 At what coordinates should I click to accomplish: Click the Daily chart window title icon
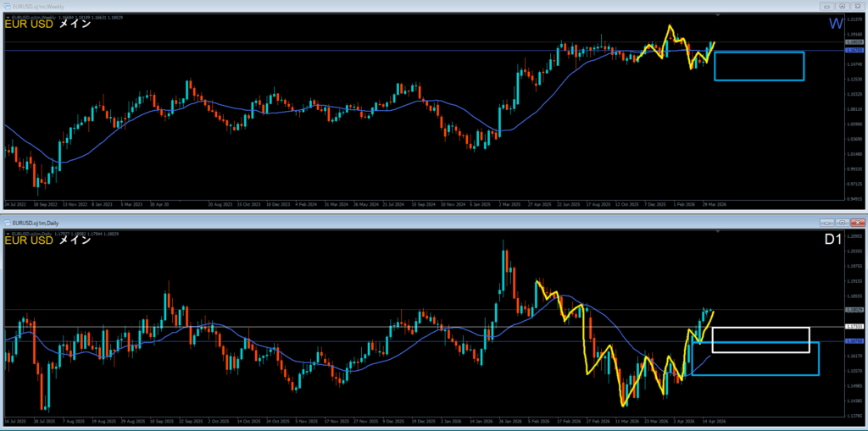7,223
